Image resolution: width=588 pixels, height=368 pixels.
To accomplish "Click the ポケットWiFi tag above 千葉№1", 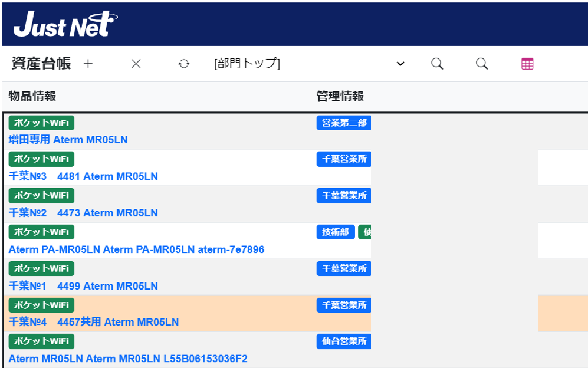I will 42,268.
